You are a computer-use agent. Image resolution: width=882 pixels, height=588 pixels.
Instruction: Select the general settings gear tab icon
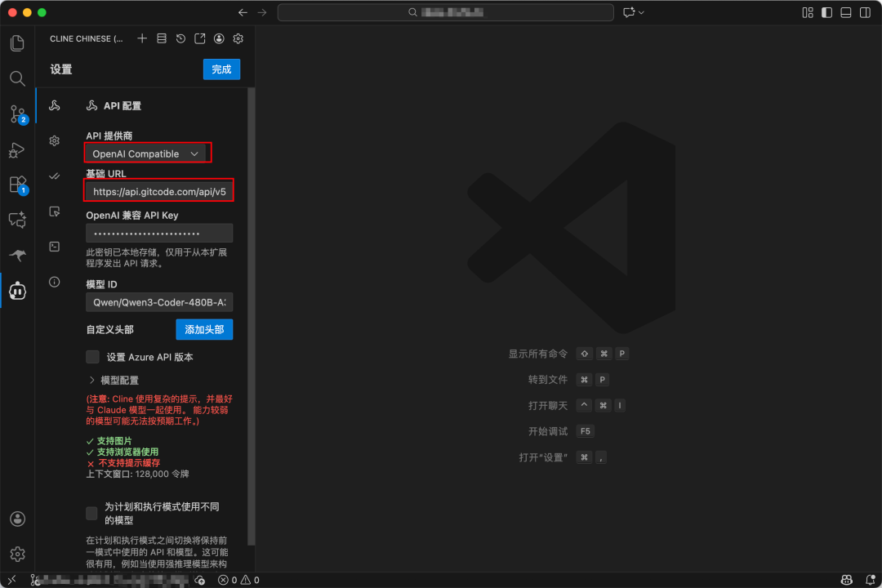click(55, 140)
